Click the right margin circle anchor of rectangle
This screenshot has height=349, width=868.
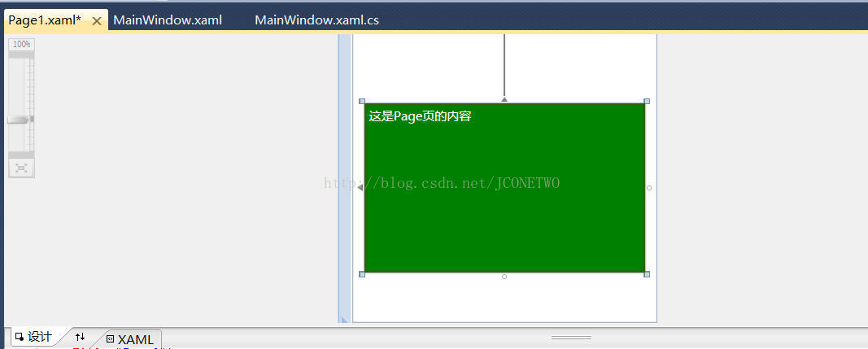click(649, 188)
